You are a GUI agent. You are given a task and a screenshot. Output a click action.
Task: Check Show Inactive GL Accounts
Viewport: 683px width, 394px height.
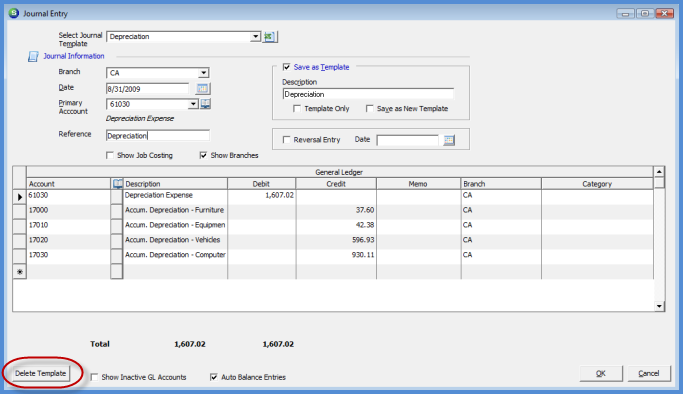[94, 377]
